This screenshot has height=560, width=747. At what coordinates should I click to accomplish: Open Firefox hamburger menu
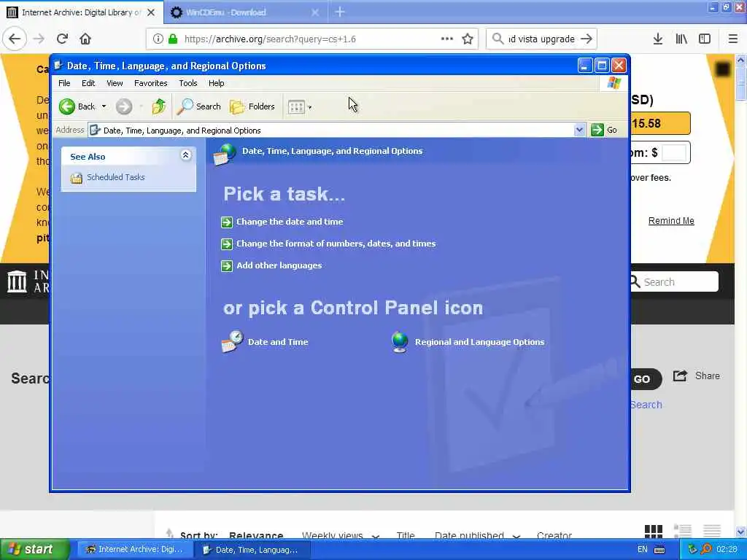pyautogui.click(x=732, y=39)
